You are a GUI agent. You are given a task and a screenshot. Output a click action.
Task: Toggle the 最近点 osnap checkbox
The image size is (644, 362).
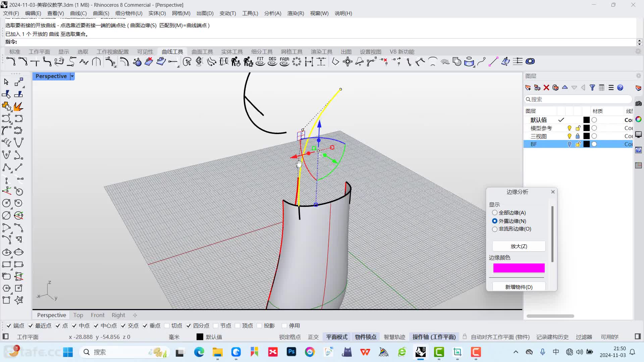coord(31,325)
